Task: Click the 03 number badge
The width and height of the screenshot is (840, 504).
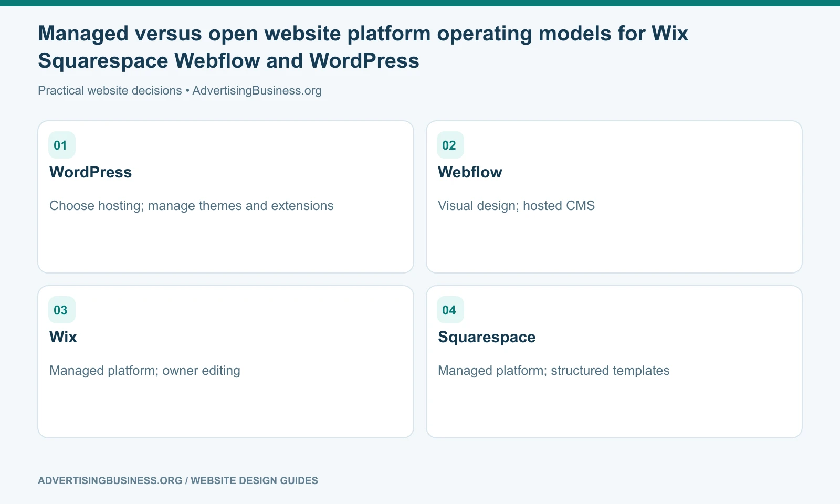Action: tap(62, 310)
